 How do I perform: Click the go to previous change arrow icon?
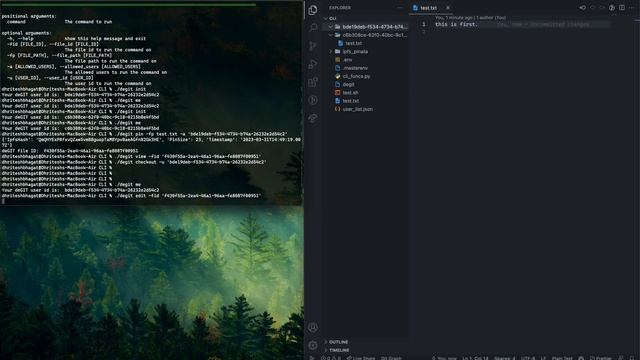click(x=593, y=7)
